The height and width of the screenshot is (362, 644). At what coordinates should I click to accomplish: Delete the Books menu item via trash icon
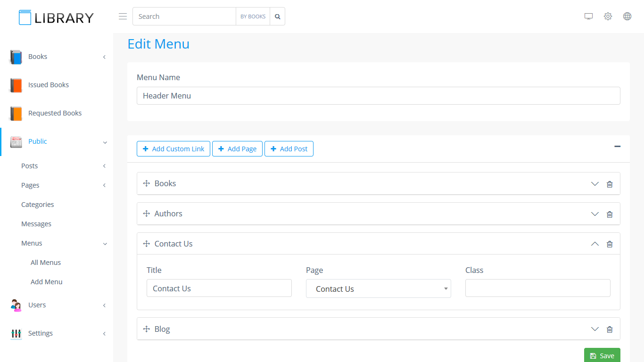[610, 184]
